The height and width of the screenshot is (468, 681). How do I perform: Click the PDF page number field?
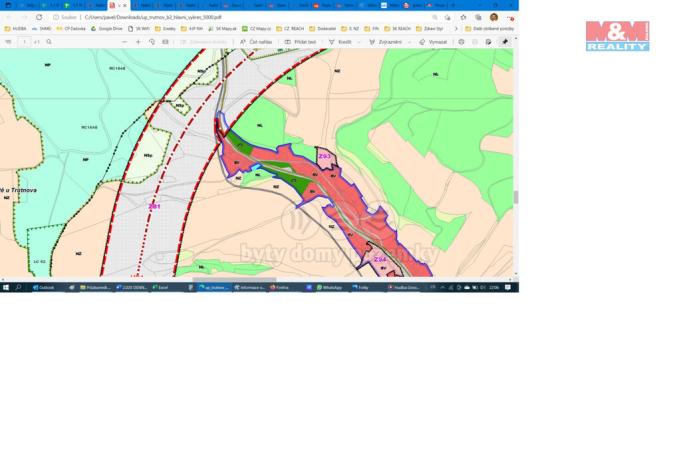[24, 42]
